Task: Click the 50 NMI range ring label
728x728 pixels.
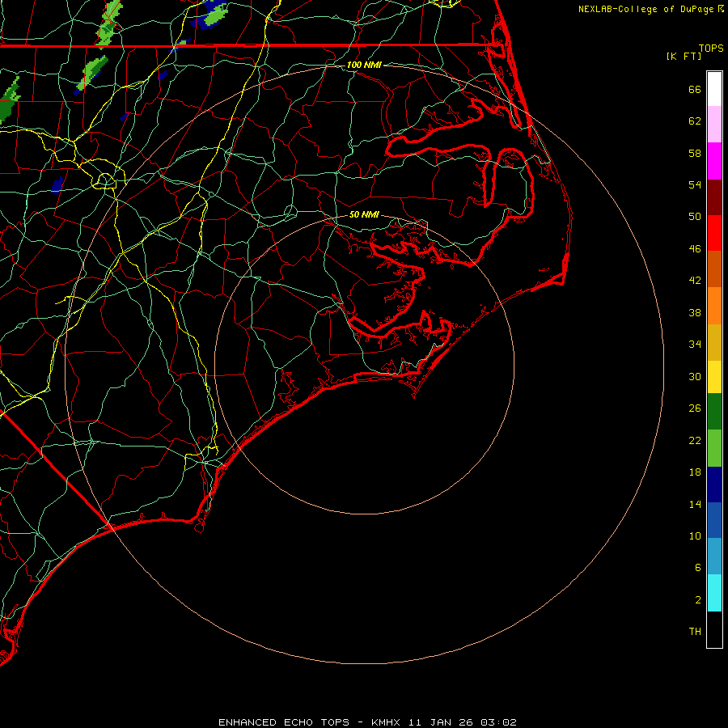Action: pyautogui.click(x=364, y=215)
